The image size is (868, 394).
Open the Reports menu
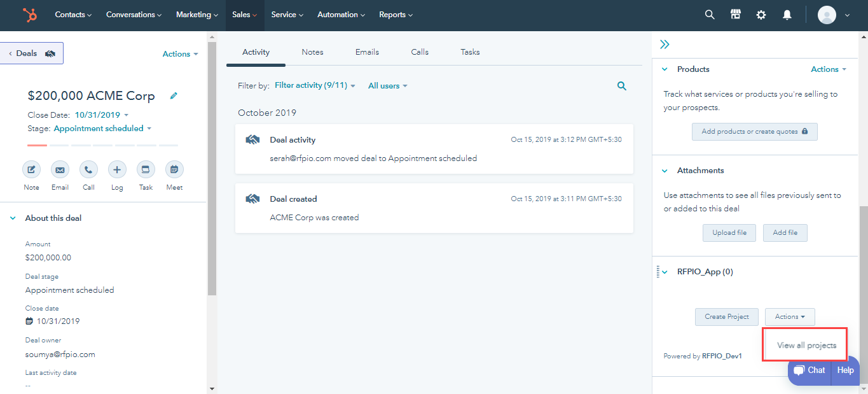[x=396, y=15]
